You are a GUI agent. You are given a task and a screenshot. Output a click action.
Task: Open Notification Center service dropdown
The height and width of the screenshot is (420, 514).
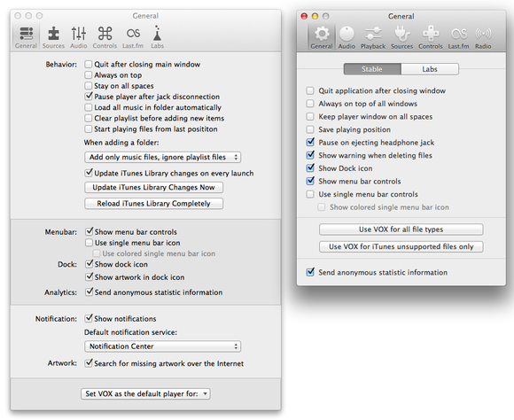coord(162,346)
